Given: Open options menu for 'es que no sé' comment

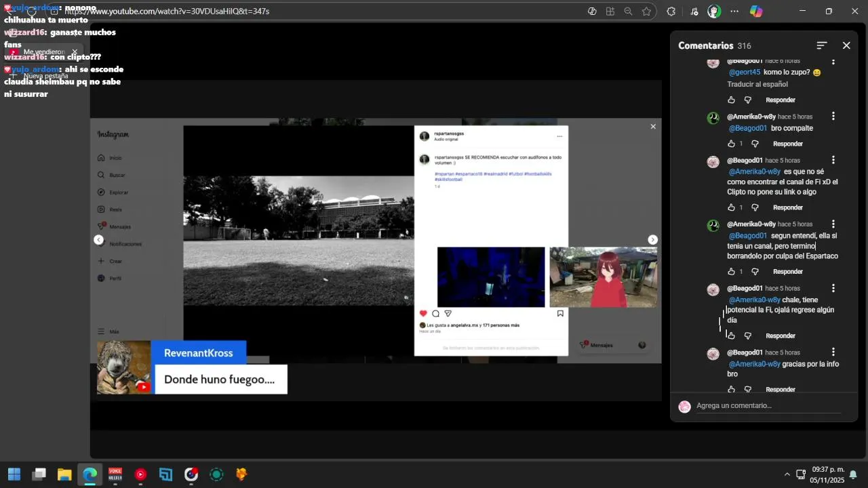Looking at the screenshot, I should tap(833, 161).
